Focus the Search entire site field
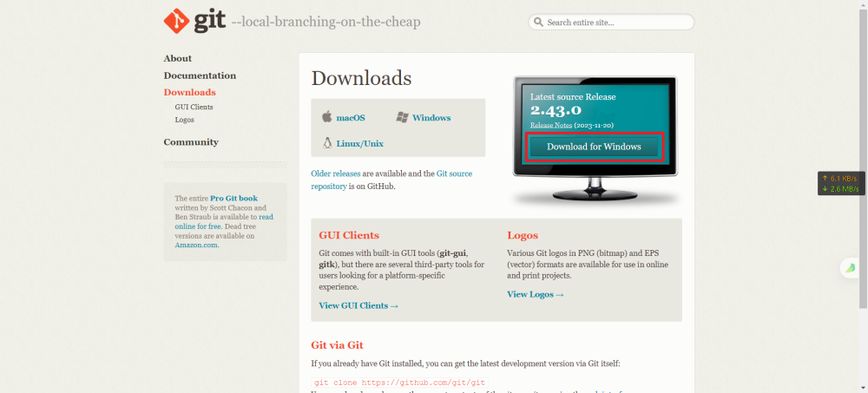The image size is (868, 393). tap(611, 23)
